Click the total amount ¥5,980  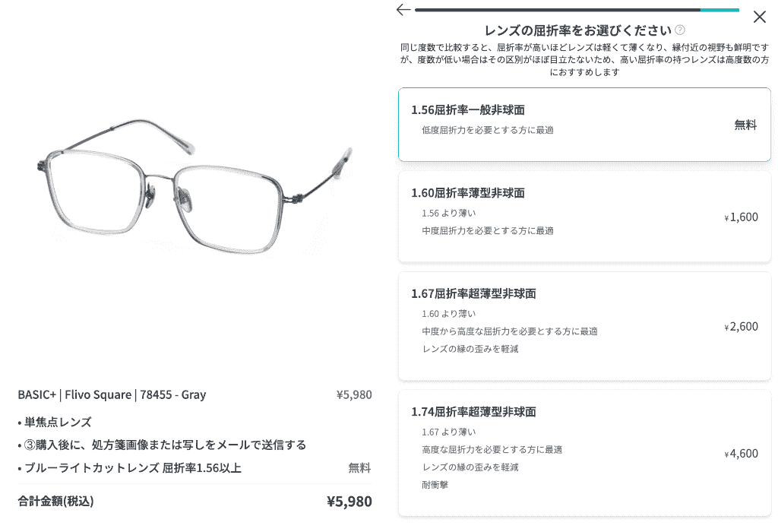coord(349,502)
